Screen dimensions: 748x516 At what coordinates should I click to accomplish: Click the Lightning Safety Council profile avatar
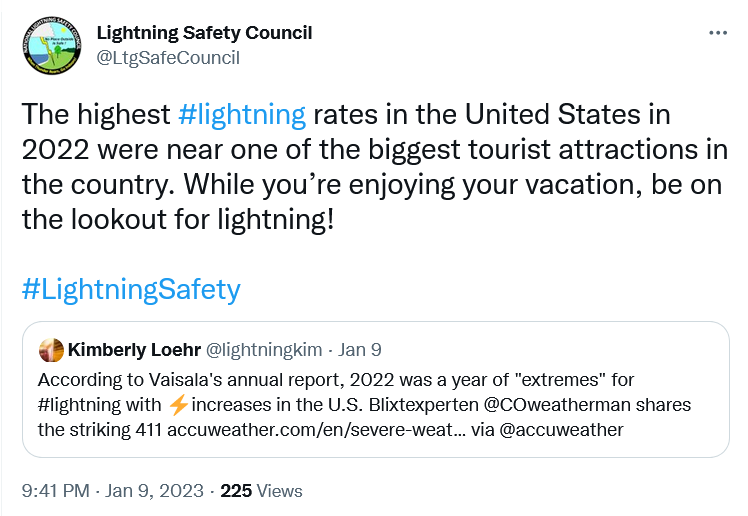tap(51, 45)
